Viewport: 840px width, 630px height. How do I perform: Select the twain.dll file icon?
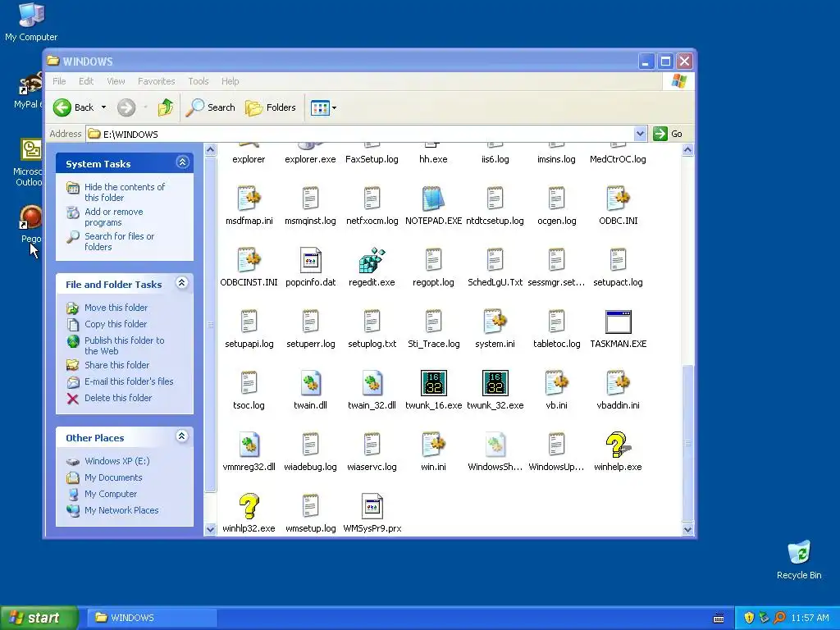[x=310, y=383]
